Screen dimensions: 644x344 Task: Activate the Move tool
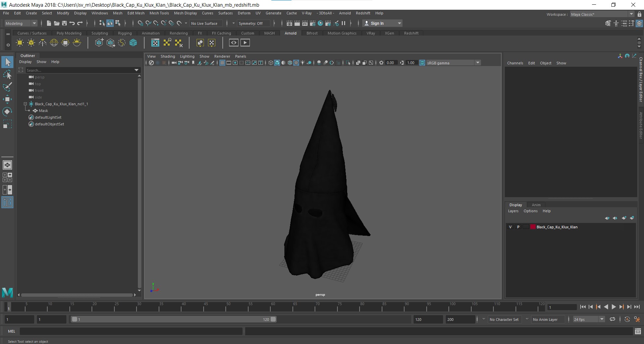7,99
